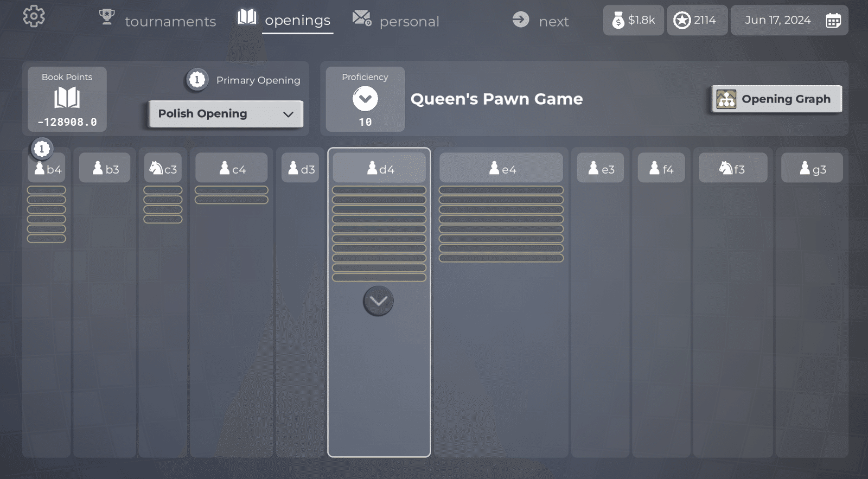
Task: Click the Proficiency chevron circle icon
Action: [x=365, y=99]
